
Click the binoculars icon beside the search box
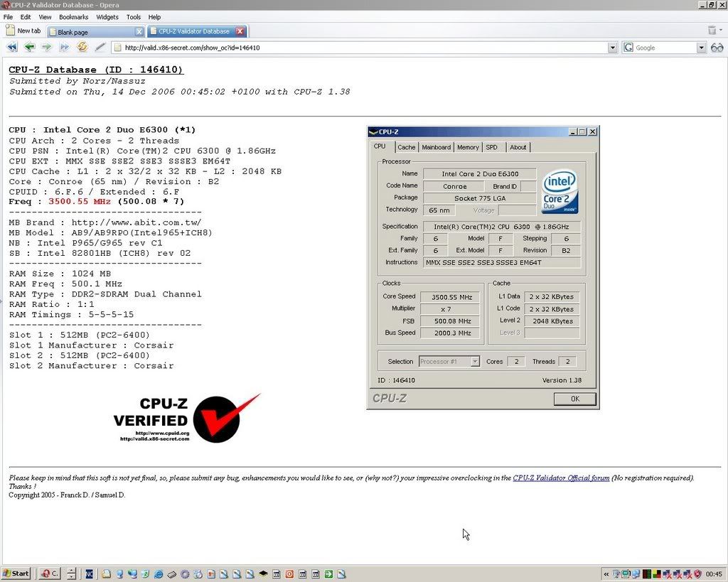(x=717, y=48)
